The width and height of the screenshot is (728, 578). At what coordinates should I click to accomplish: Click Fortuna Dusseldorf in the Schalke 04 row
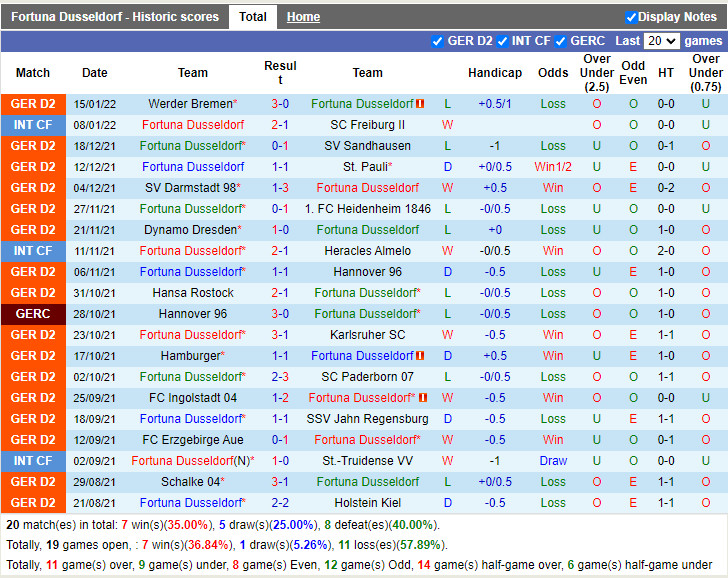point(367,482)
